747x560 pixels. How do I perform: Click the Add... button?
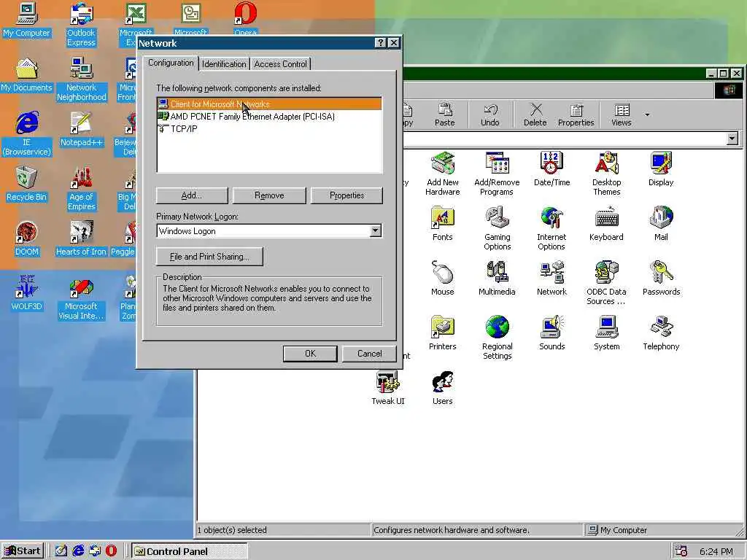[192, 195]
